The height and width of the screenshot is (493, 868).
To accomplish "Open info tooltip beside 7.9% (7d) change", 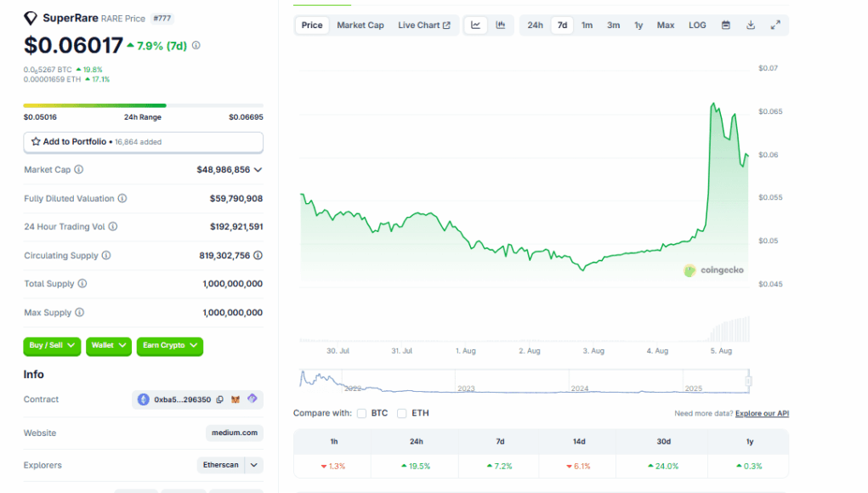I will pyautogui.click(x=196, y=45).
